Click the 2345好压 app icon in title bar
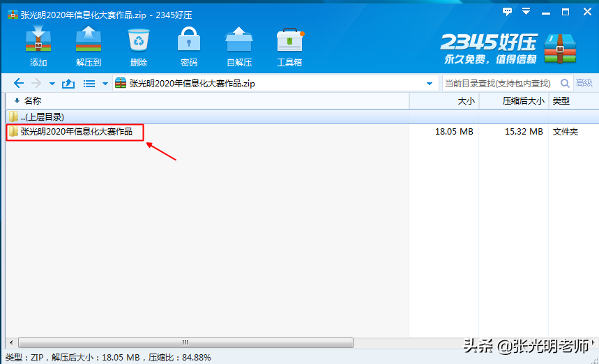The width and height of the screenshot is (599, 364). [13, 15]
